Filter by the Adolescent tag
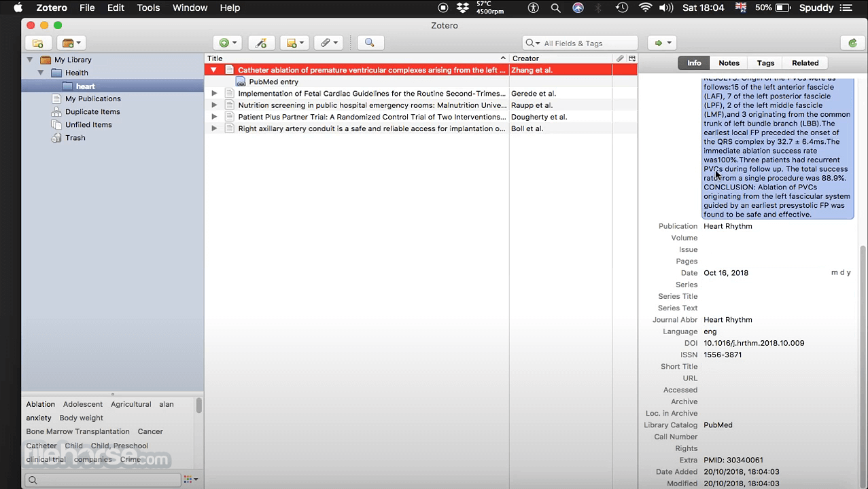The image size is (868, 489). click(83, 404)
